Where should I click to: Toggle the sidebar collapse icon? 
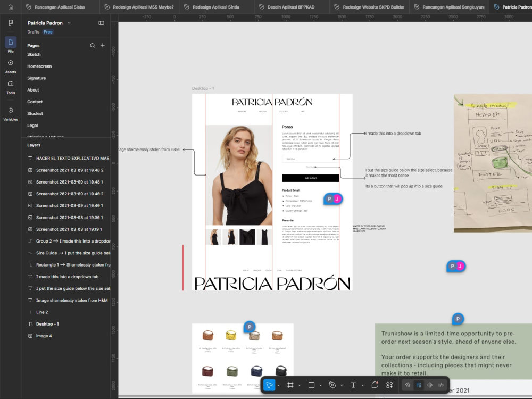(x=101, y=23)
